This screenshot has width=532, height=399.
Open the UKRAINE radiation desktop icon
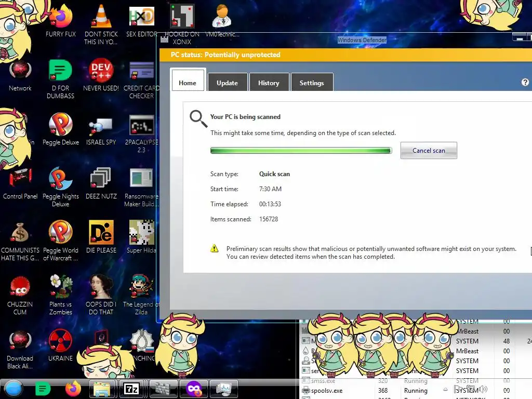click(60, 340)
